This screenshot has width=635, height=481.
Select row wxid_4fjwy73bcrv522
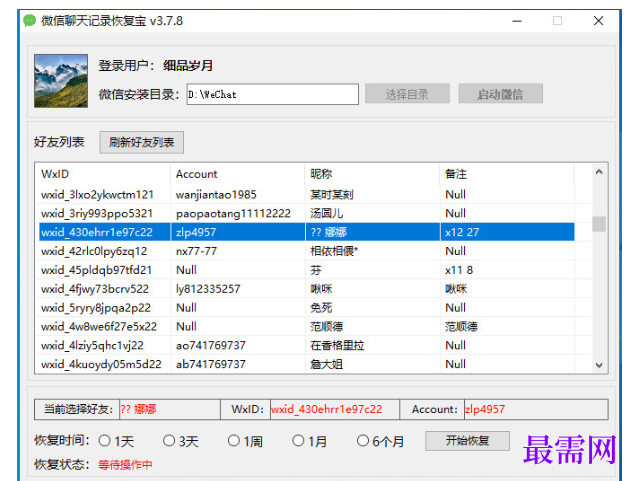coord(307,289)
